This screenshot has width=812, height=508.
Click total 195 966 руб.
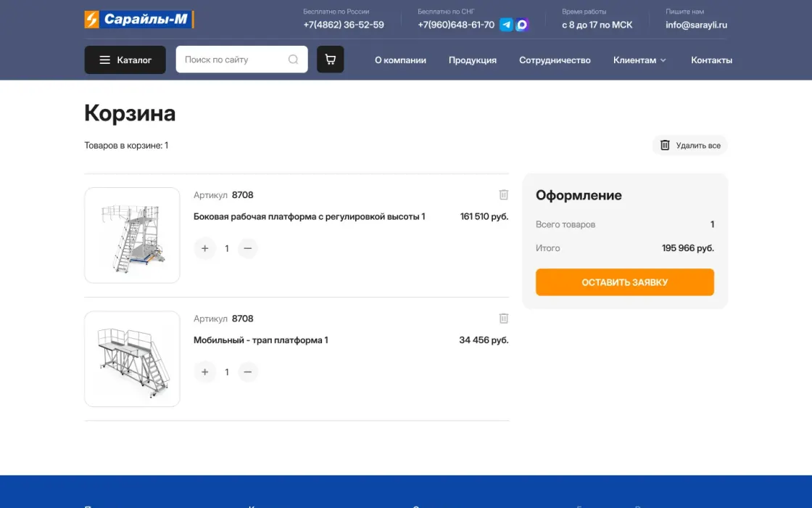(688, 248)
